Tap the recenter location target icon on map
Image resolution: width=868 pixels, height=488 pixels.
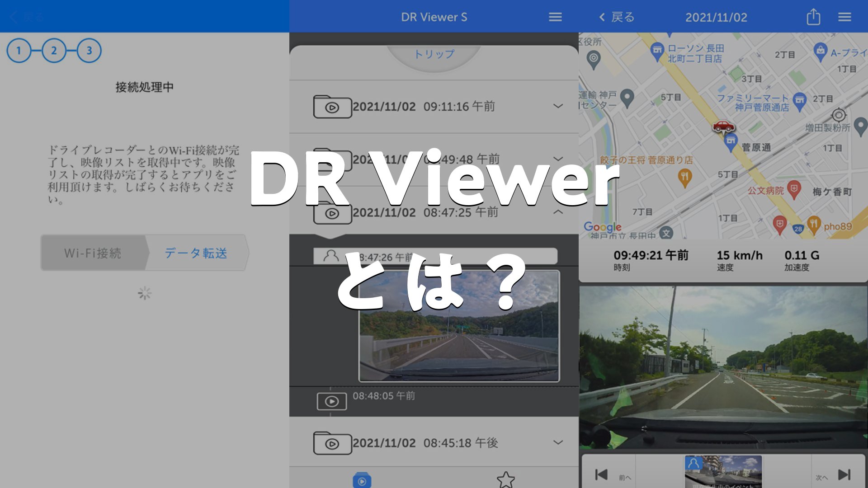[x=839, y=115]
